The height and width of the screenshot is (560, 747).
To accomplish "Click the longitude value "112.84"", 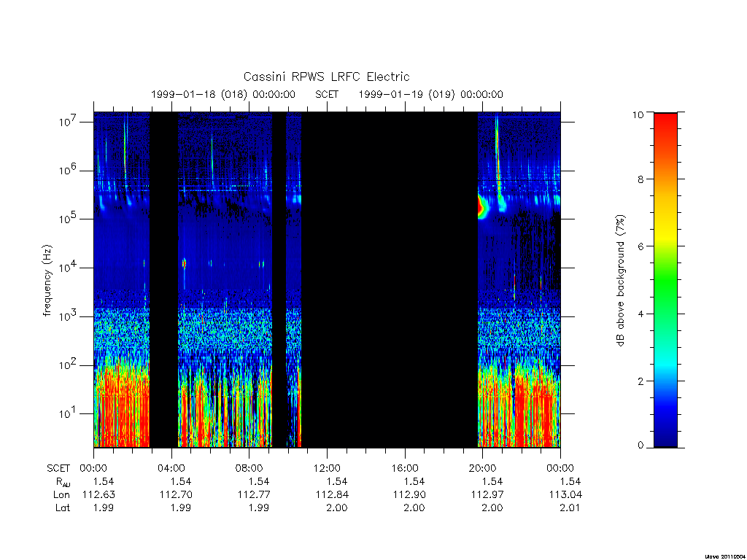I will tap(332, 495).
